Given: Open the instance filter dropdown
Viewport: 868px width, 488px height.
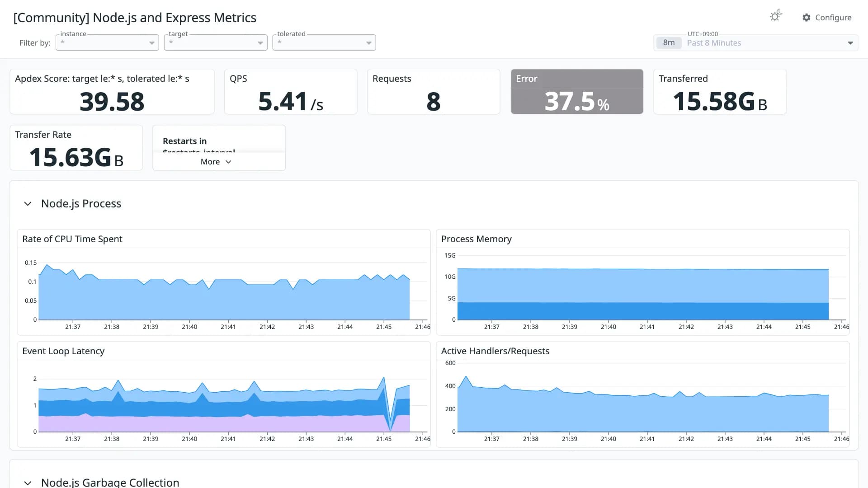Looking at the screenshot, I should coord(107,42).
